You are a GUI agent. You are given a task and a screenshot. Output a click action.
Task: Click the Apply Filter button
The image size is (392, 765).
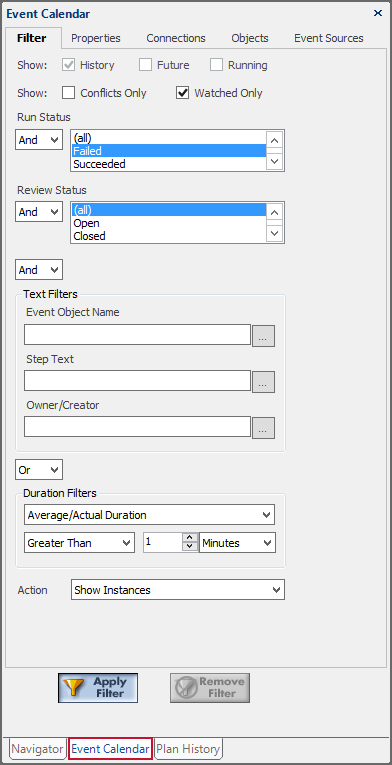(x=98, y=688)
